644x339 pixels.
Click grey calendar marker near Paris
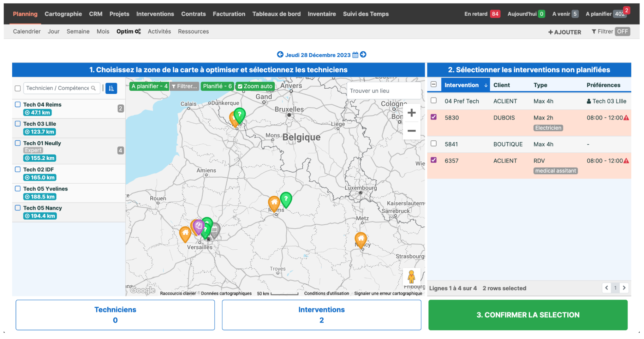point(215,230)
